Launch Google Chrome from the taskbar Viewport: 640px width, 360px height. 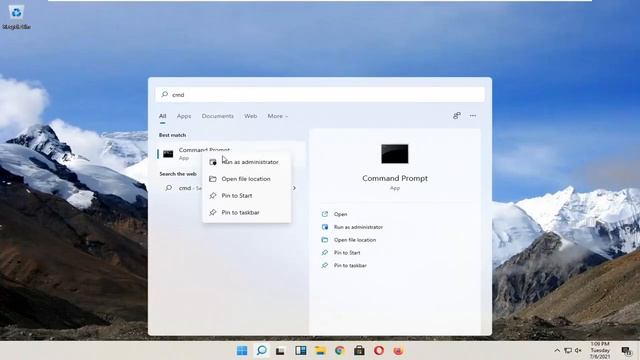(x=340, y=351)
